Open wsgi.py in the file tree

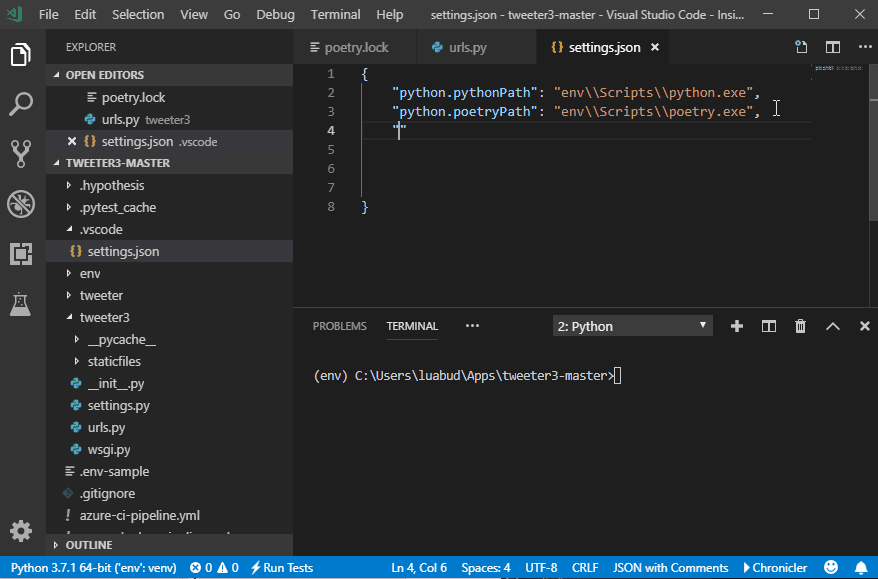(x=108, y=449)
